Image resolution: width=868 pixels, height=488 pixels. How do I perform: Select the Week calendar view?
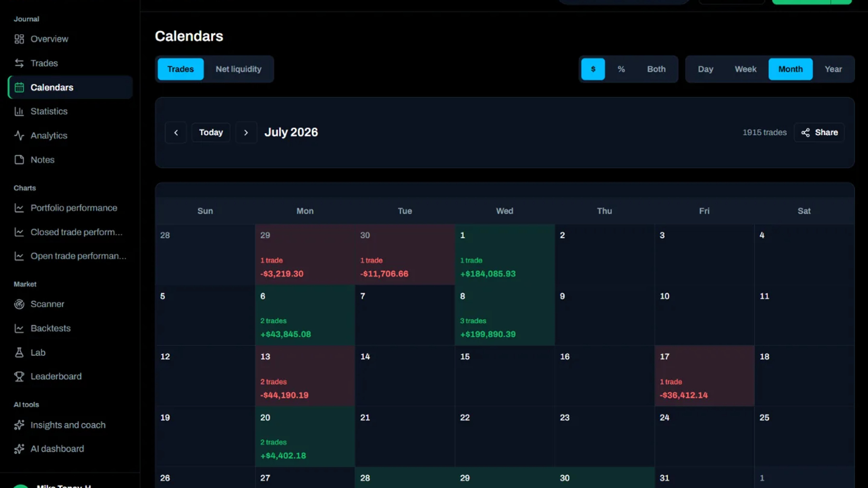point(745,69)
